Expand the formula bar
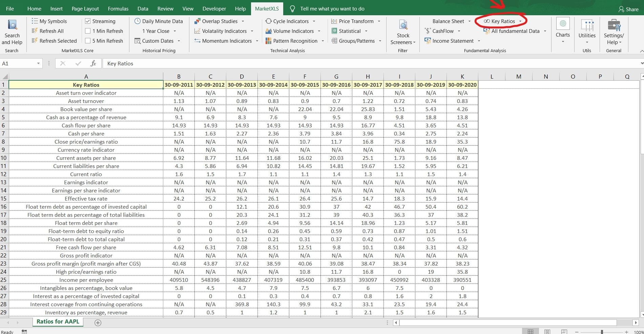This screenshot has width=644, height=334. (642, 63)
